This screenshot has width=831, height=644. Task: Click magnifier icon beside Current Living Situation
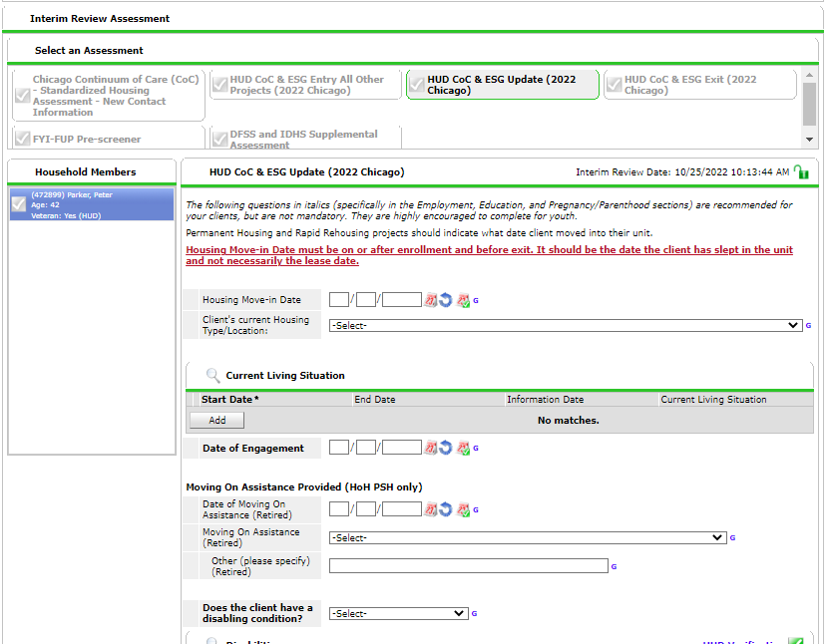click(212, 376)
